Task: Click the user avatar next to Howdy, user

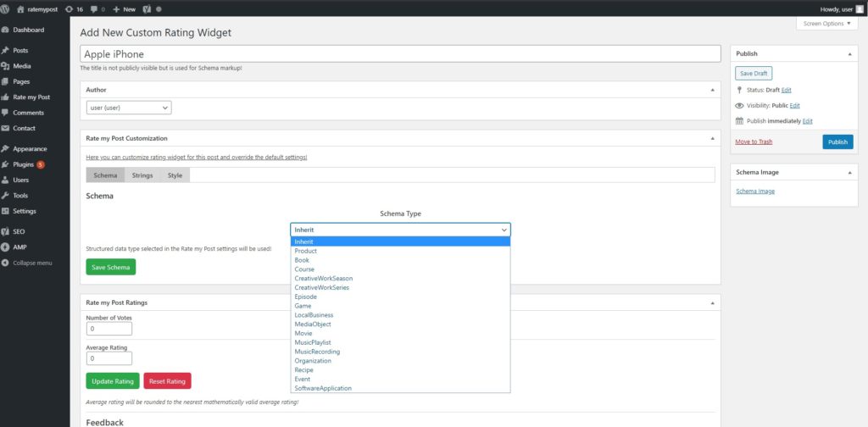Action: pos(860,8)
